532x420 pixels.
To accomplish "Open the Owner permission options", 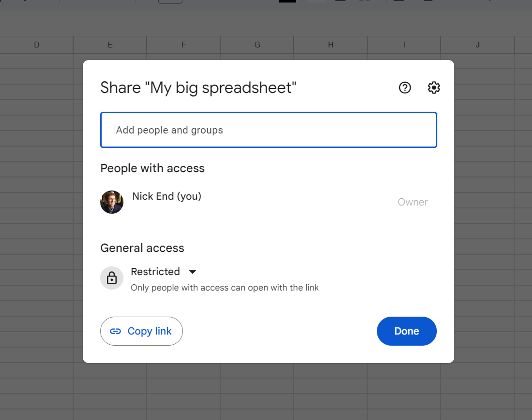I will click(412, 202).
